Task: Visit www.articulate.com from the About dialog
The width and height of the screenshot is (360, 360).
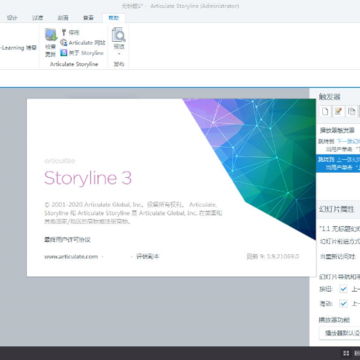Action: pos(71,256)
